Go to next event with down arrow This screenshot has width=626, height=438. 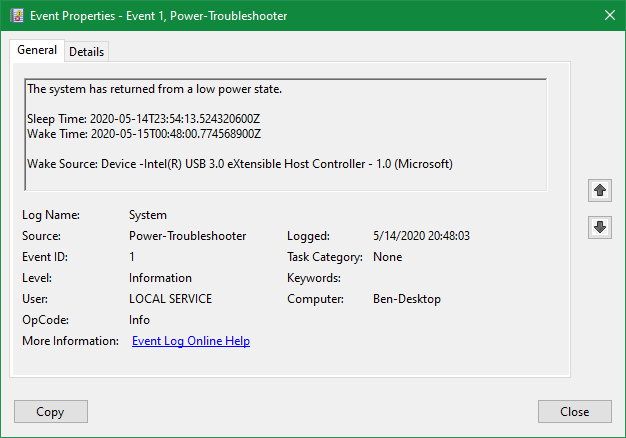(600, 227)
